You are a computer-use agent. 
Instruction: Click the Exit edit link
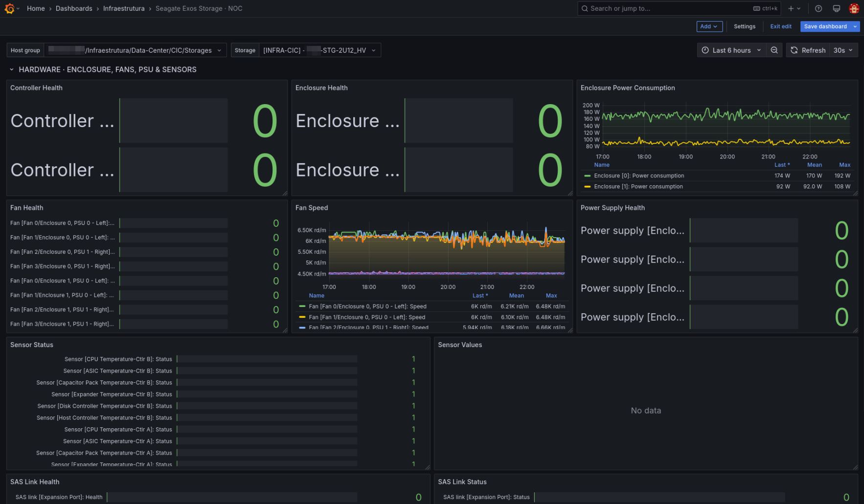pos(780,26)
